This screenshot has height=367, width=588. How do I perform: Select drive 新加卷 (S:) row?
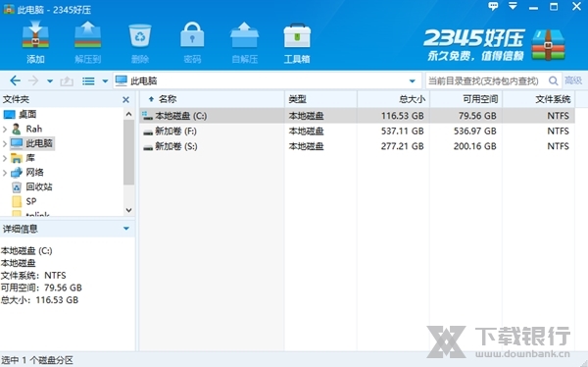(x=358, y=146)
